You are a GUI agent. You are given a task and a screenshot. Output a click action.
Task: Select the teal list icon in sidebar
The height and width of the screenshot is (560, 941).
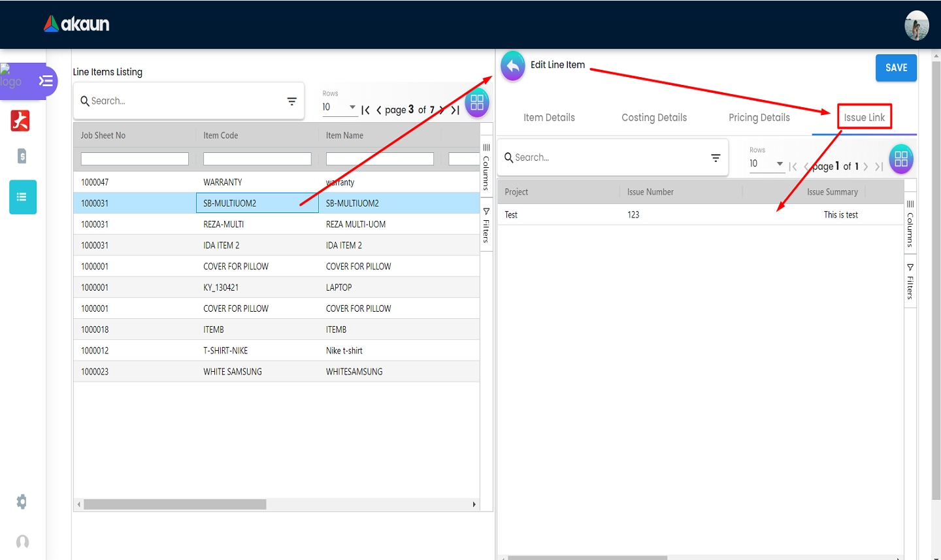[22, 197]
